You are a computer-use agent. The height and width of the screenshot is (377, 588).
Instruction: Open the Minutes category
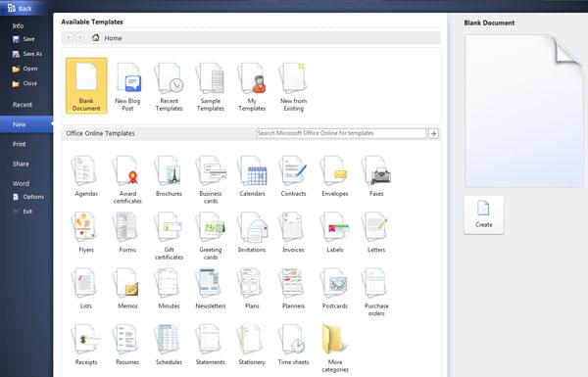pyautogui.click(x=170, y=289)
